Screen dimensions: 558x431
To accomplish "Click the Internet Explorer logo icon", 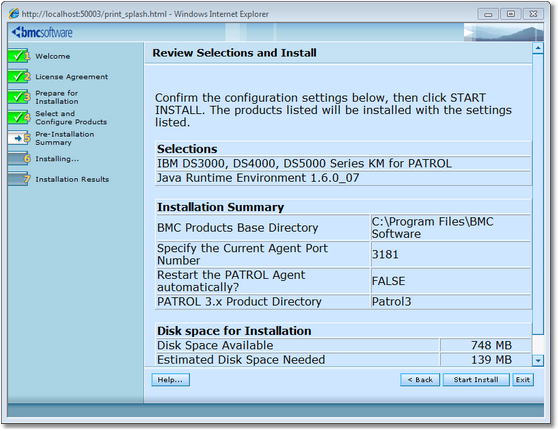I will 14,14.
